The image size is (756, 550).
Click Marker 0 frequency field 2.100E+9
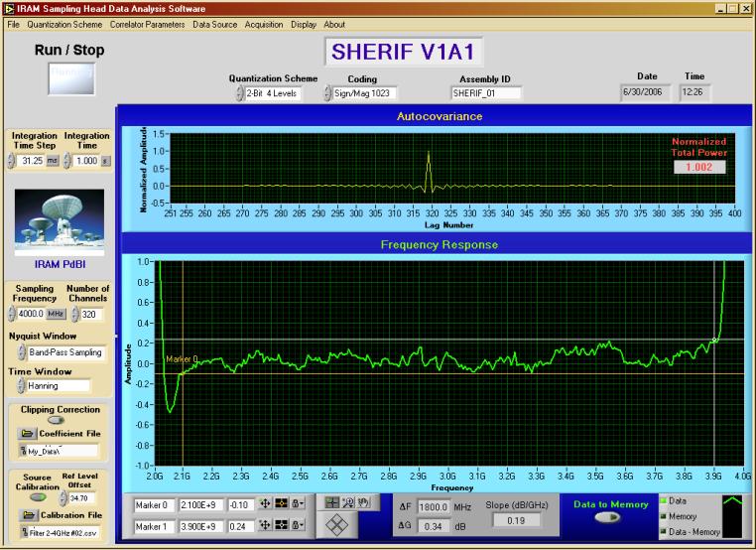pos(201,505)
